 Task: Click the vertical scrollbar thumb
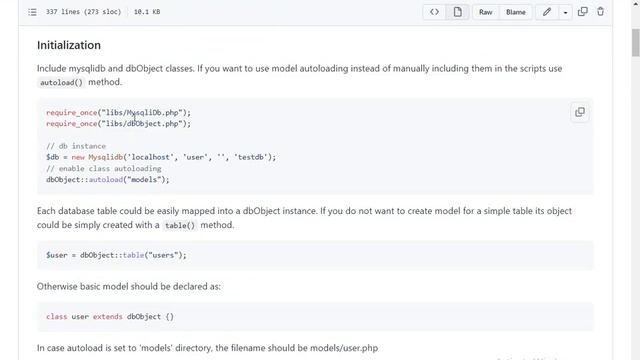[636, 42]
